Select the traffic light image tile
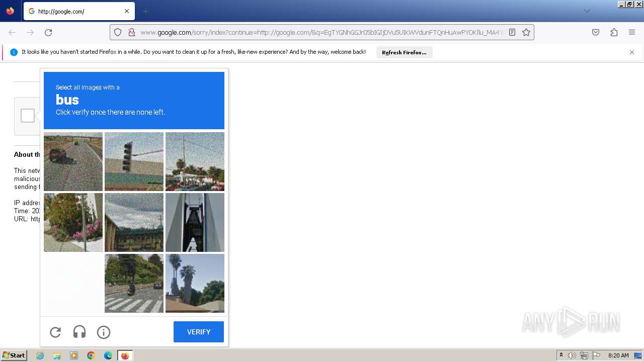The width and height of the screenshot is (644, 362). [134, 161]
